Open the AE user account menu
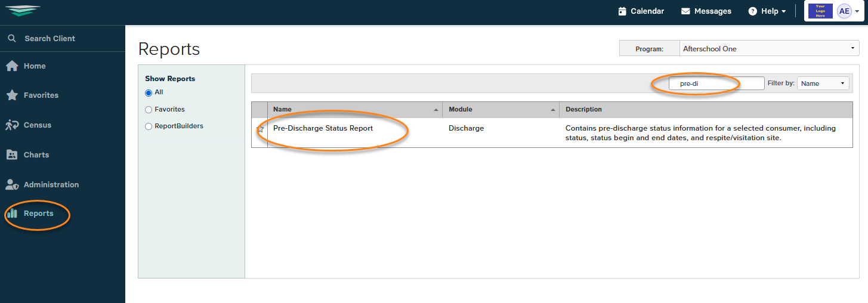Viewport: 868px width, 303px height. pos(848,11)
